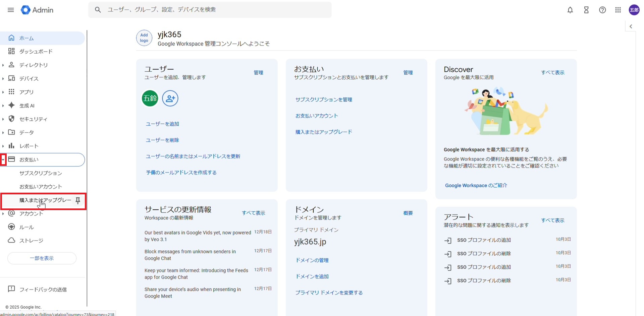Open サブスクリプション in the sidebar
The height and width of the screenshot is (316, 644).
coord(41,173)
